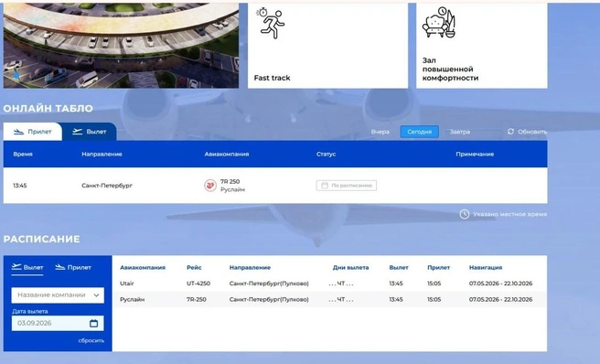This screenshot has height=364, width=600.
Task: Open the Зал повышенной комфортности card
Action: (x=482, y=46)
